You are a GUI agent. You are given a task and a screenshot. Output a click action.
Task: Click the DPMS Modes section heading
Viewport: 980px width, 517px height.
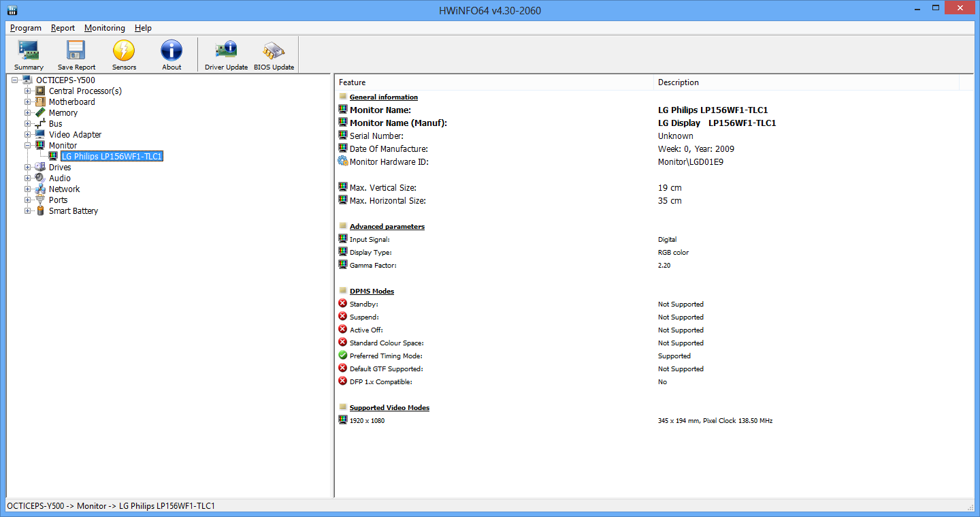[x=372, y=292]
